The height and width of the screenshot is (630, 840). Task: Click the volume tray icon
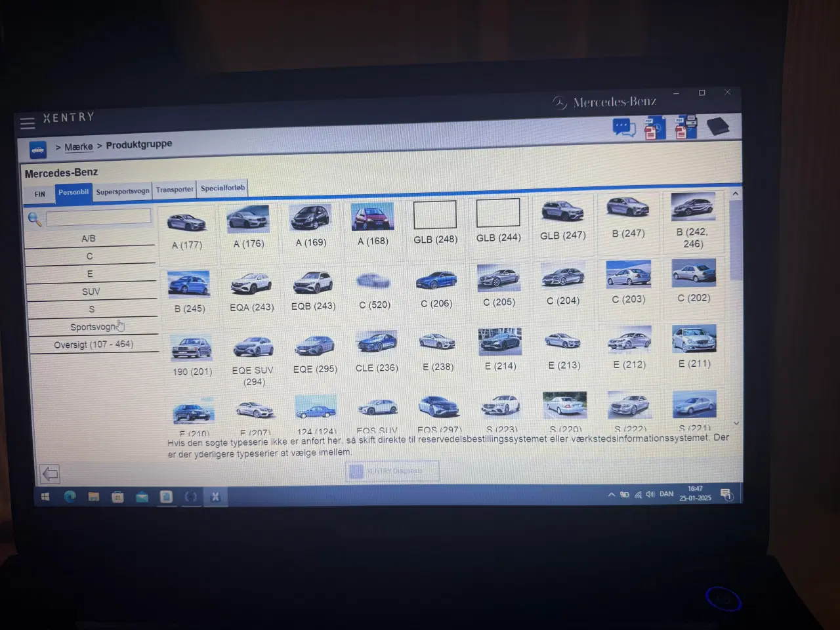click(x=650, y=494)
